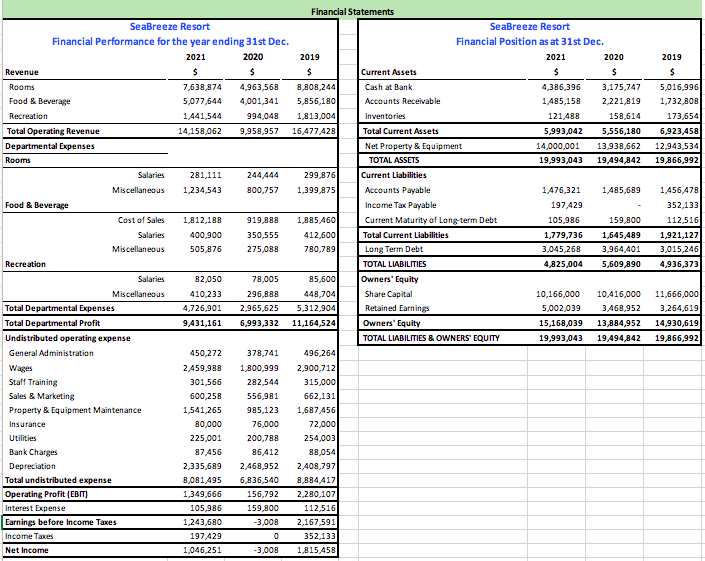
Task: Select the Net Income 2021 value 1,046,251
Action: pos(202,550)
